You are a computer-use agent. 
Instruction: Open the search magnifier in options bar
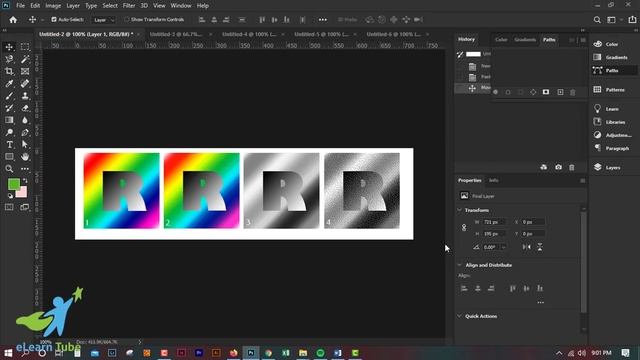point(597,20)
